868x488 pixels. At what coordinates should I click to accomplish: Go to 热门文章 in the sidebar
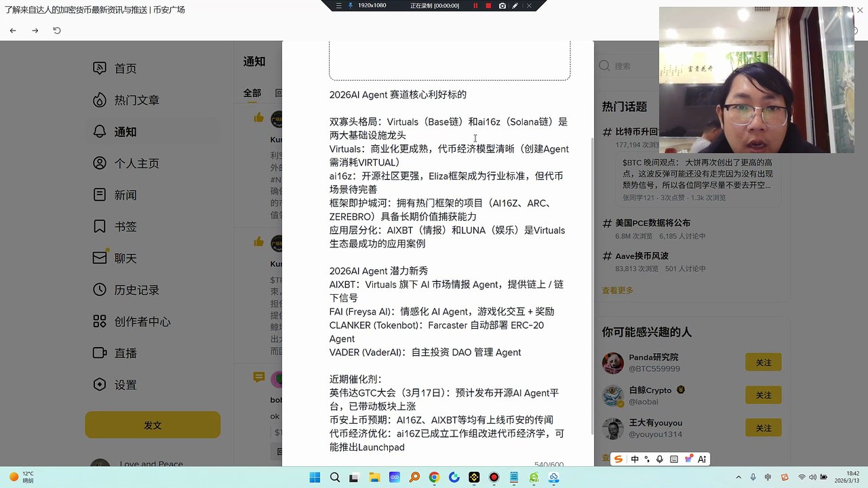tap(126, 100)
